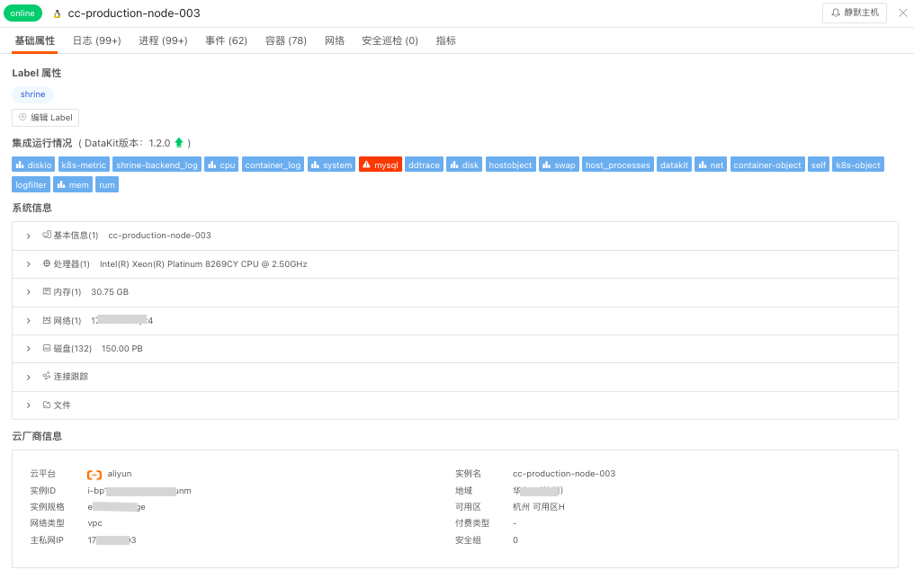
Task: Select the net integration chart tag
Action: [710, 165]
